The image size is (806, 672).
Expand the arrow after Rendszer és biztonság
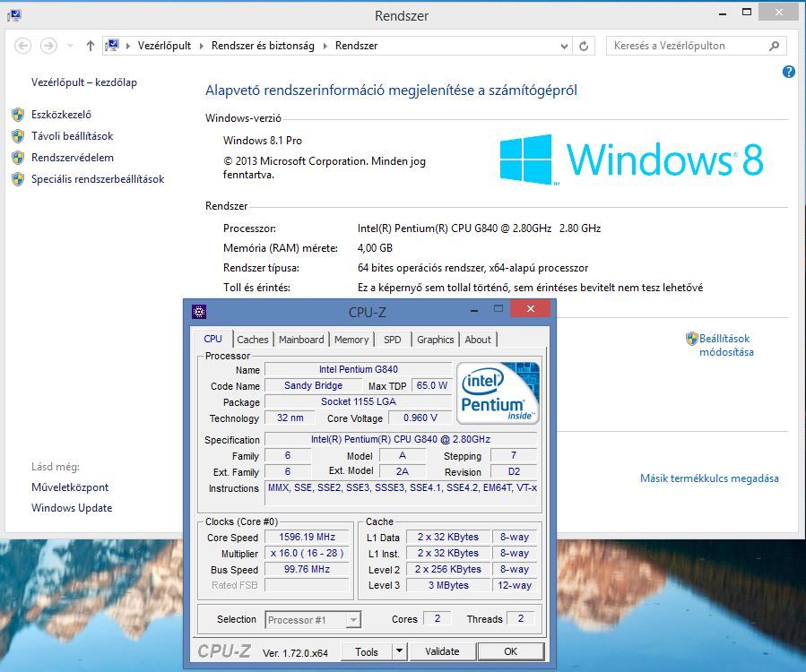pos(325,47)
